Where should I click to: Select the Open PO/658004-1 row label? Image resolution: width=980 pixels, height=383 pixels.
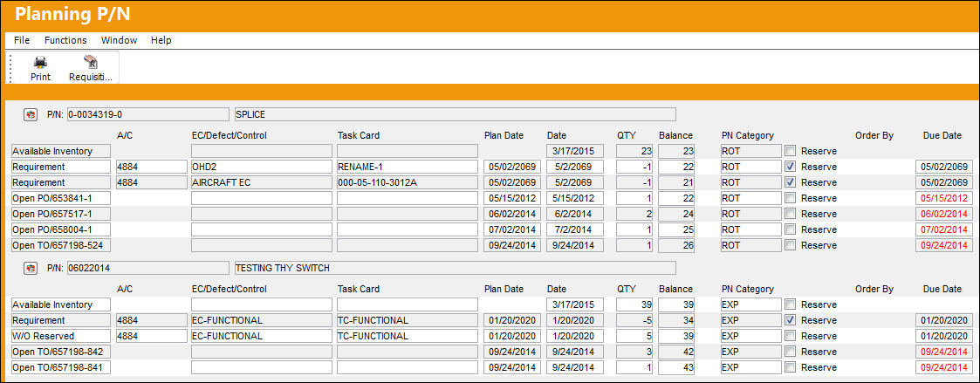pos(61,229)
